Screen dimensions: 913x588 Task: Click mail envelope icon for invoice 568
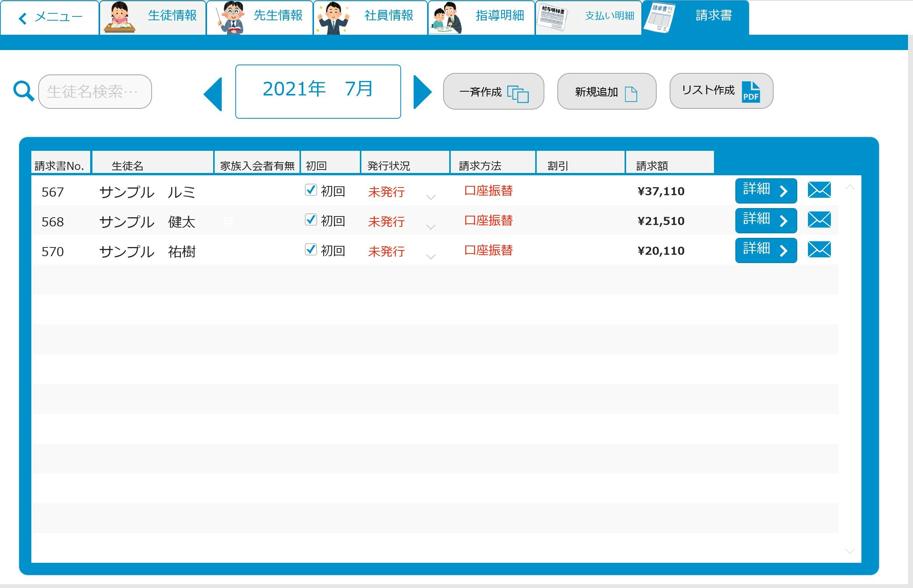pyautogui.click(x=819, y=220)
